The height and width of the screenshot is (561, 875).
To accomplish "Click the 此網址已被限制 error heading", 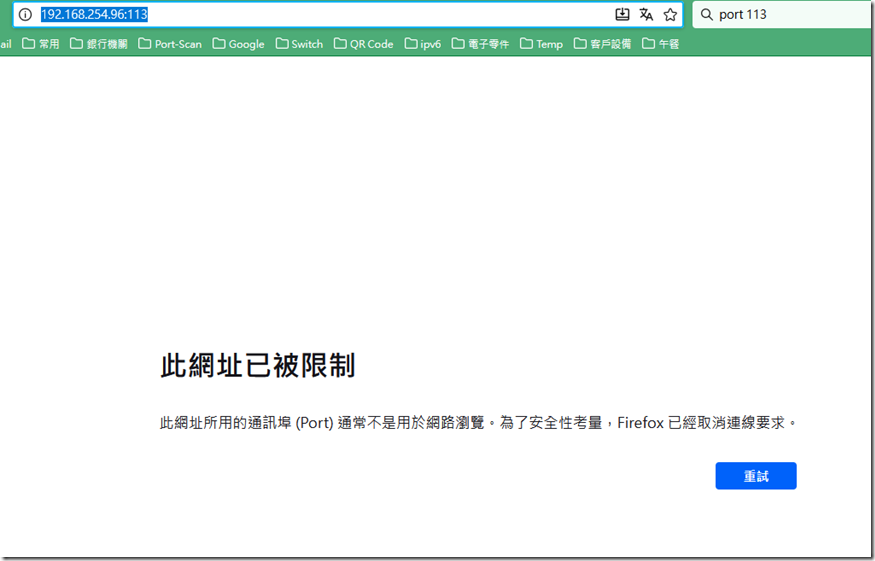I will point(257,366).
